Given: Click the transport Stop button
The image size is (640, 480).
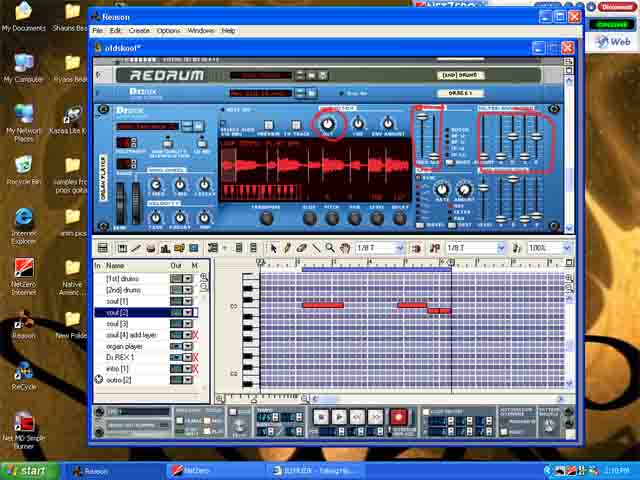Looking at the screenshot, I should [x=321, y=417].
